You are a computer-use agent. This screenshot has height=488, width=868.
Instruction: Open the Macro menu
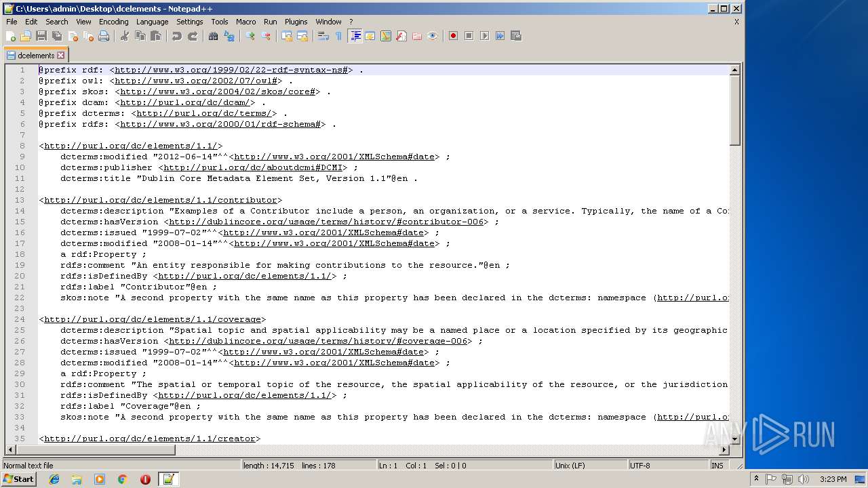tap(245, 22)
